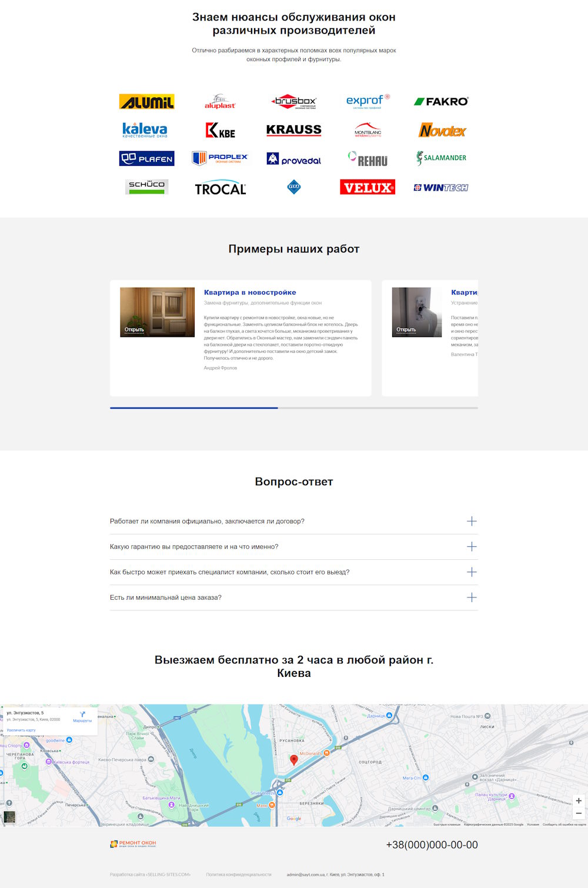Click the Montblanc brand logo
The height and width of the screenshot is (888, 588).
tap(368, 130)
